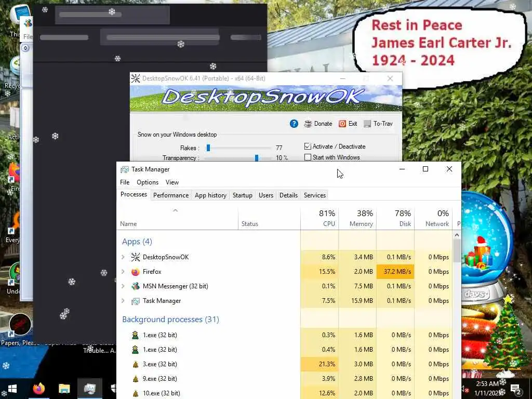Sort by CPU column header
This screenshot has height=399, width=532.
320,218
